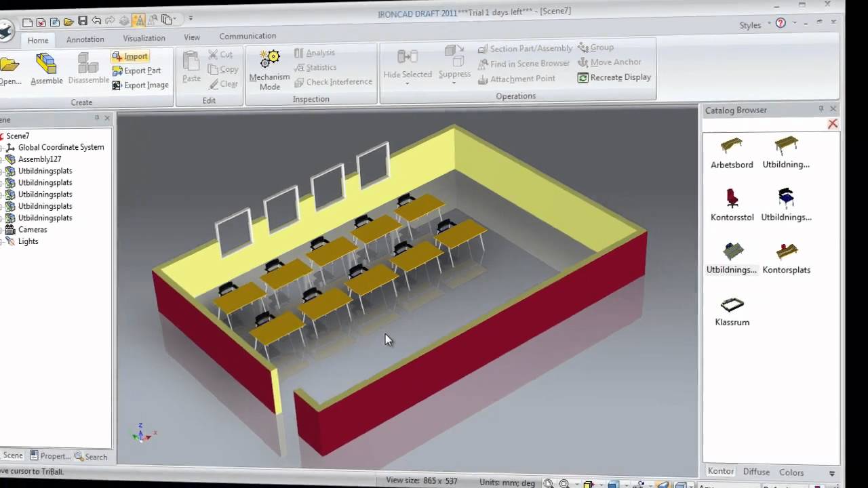The image size is (868, 488).
Task: Click the Disassemble tool
Action: coord(88,68)
